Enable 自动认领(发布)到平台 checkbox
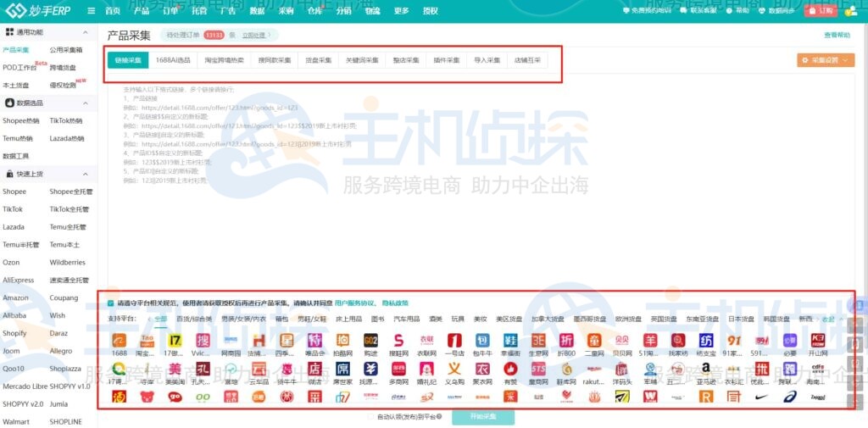 coord(371,416)
